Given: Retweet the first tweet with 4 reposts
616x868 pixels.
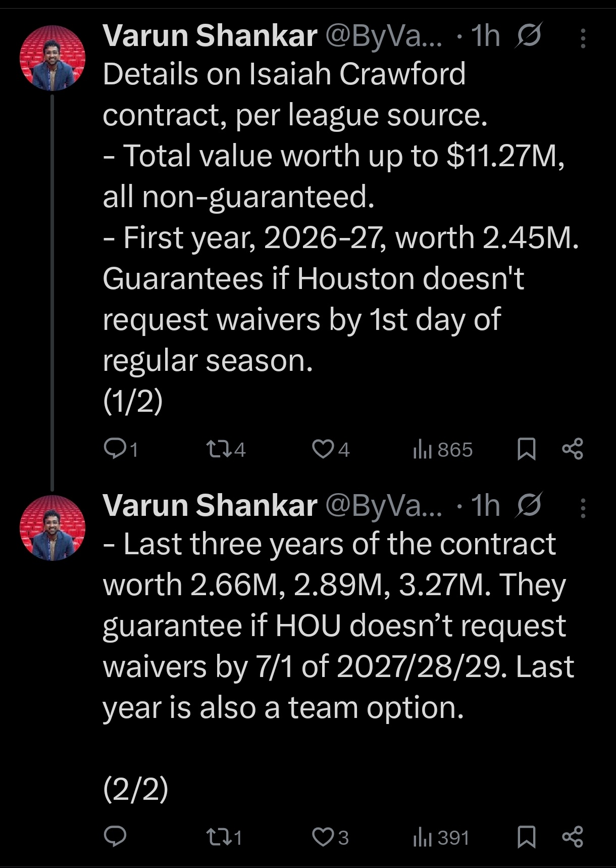Looking at the screenshot, I should click(227, 449).
